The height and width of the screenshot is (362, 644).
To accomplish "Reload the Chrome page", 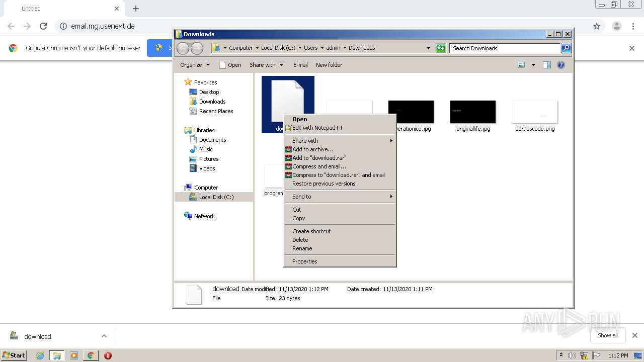I will (43, 26).
